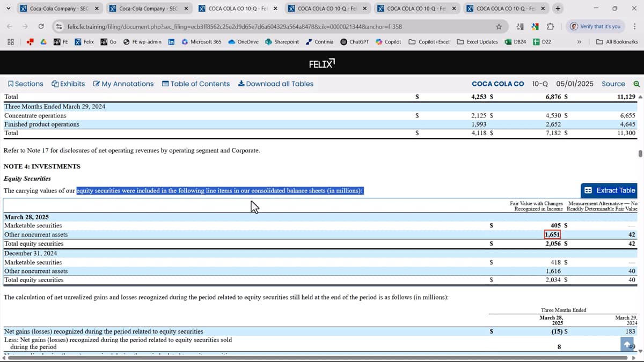
Task: Expand the Excel Updates bookmark folder
Action: [477, 42]
